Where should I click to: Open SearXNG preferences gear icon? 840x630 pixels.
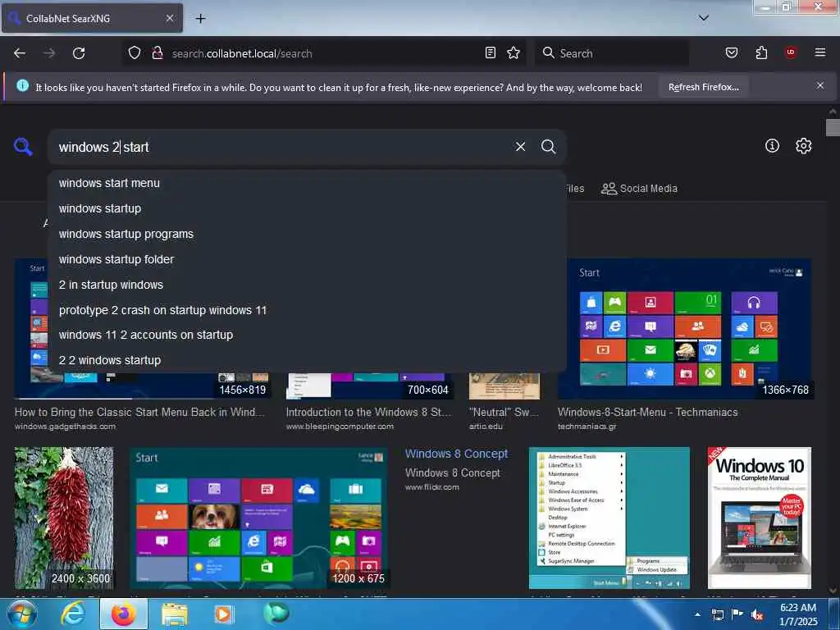pos(803,146)
